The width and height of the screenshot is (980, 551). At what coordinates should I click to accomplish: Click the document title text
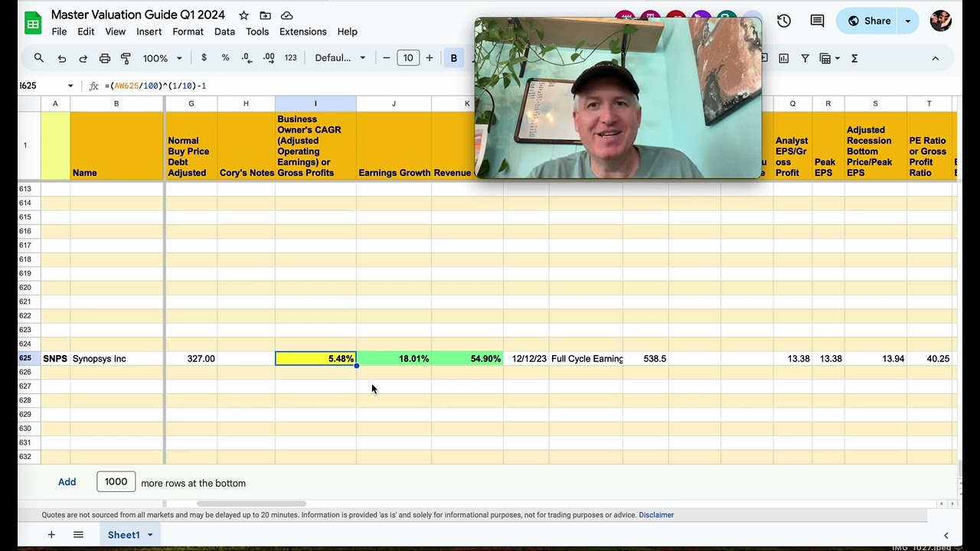click(x=138, y=15)
